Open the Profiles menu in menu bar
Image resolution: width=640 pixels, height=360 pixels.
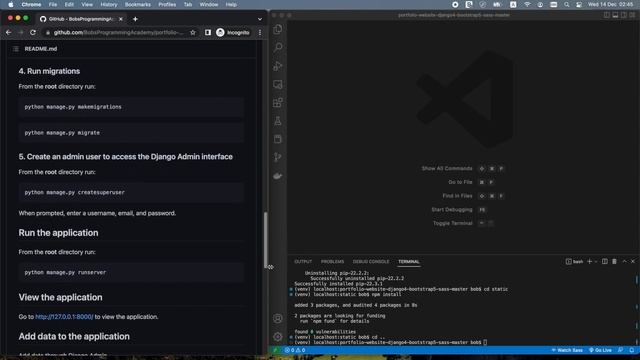tap(167, 4)
